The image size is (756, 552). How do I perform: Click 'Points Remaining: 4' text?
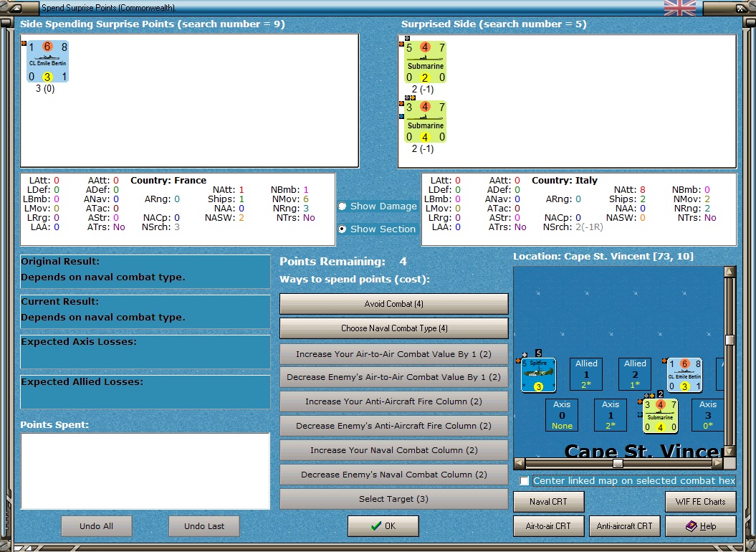pyautogui.click(x=343, y=262)
